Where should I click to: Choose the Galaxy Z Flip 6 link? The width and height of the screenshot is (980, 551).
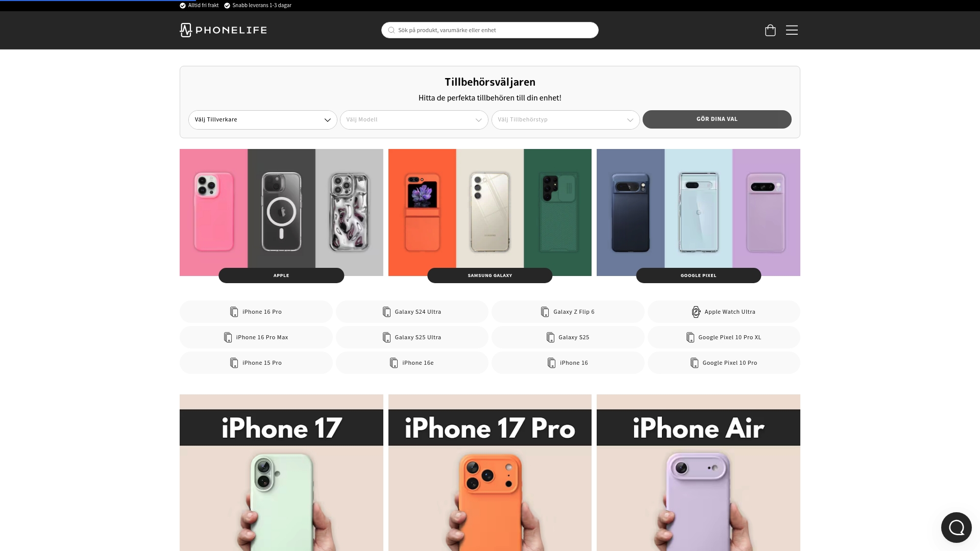pos(568,312)
